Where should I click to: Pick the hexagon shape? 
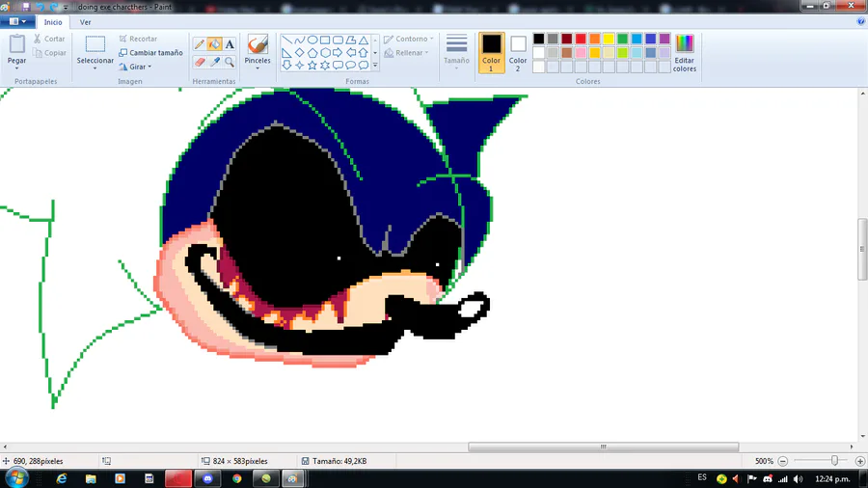(325, 53)
